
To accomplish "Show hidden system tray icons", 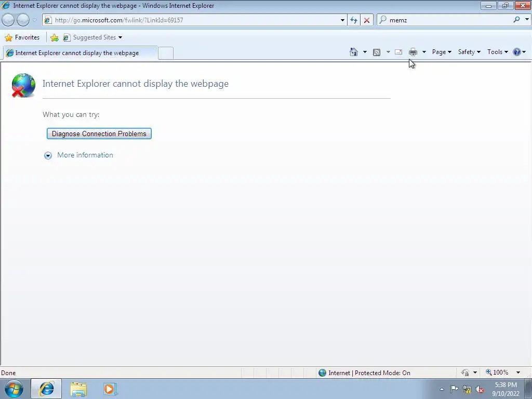I will click(442, 389).
